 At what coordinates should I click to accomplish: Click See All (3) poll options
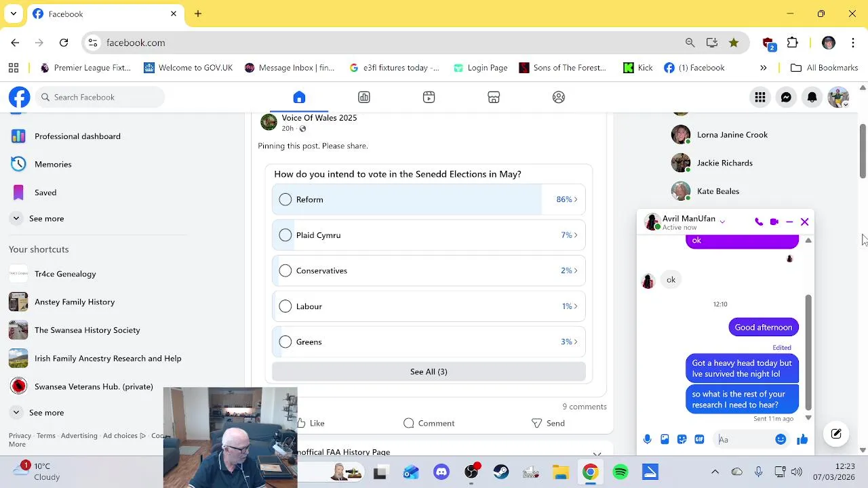pos(429,371)
